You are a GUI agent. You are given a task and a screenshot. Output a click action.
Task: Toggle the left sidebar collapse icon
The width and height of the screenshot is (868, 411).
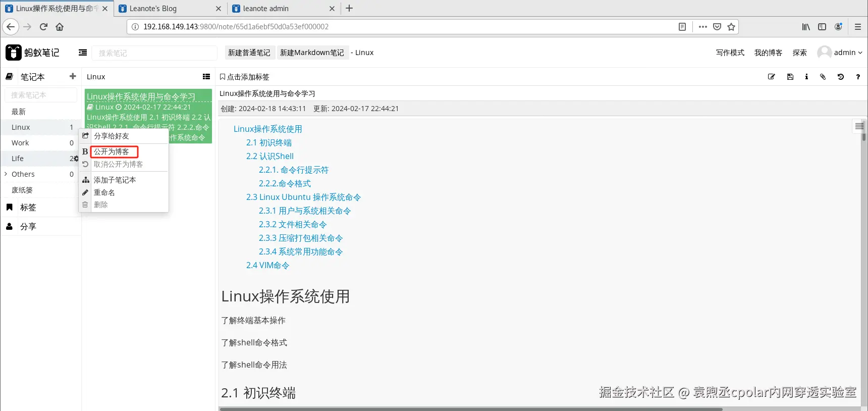coord(83,53)
